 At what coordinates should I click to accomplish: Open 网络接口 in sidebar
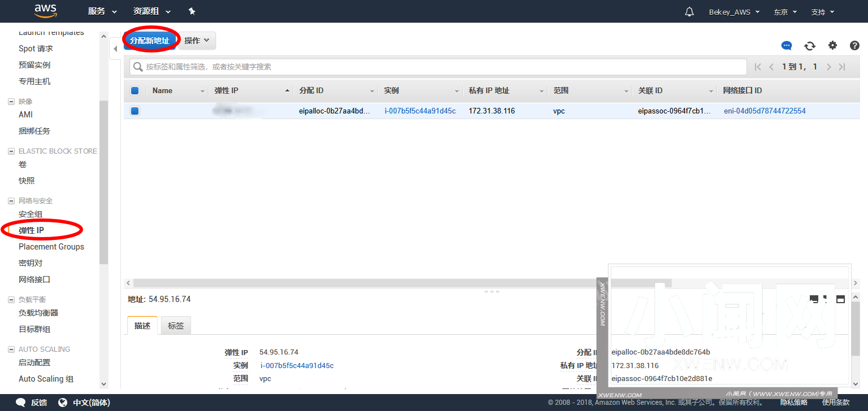click(x=34, y=279)
